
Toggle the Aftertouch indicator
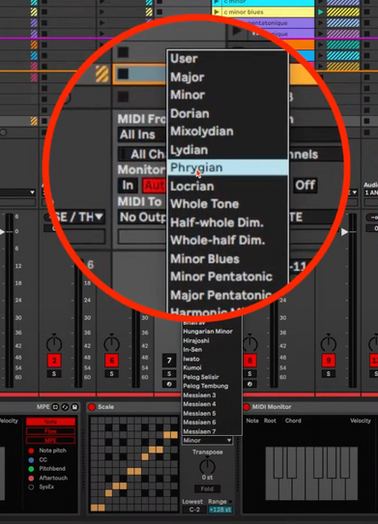point(31,478)
